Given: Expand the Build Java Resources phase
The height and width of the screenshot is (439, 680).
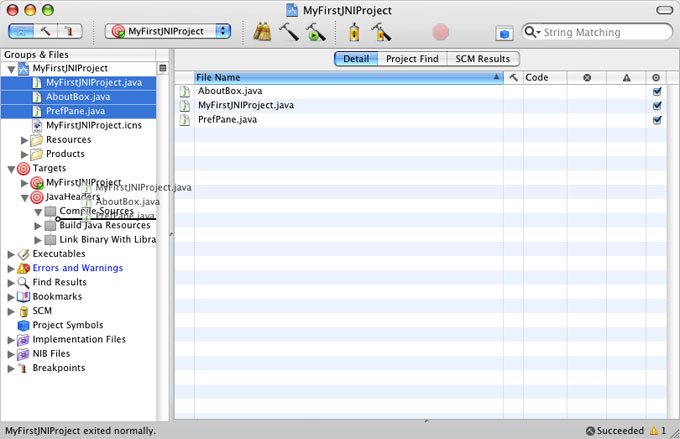Looking at the screenshot, I should click(38, 226).
